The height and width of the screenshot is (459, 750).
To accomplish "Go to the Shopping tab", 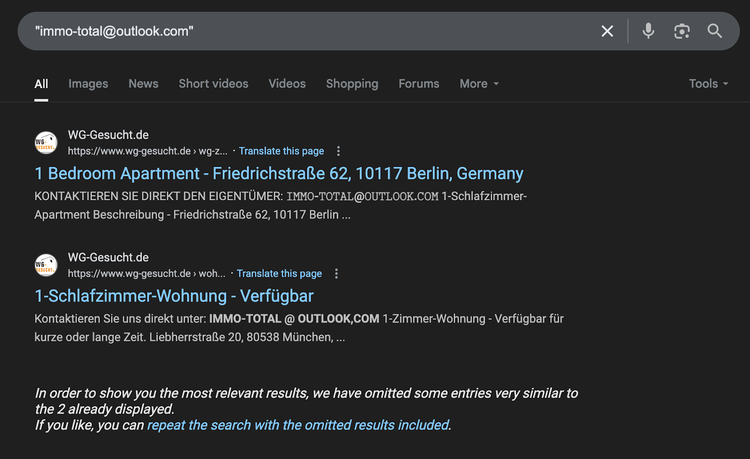I will click(x=352, y=84).
